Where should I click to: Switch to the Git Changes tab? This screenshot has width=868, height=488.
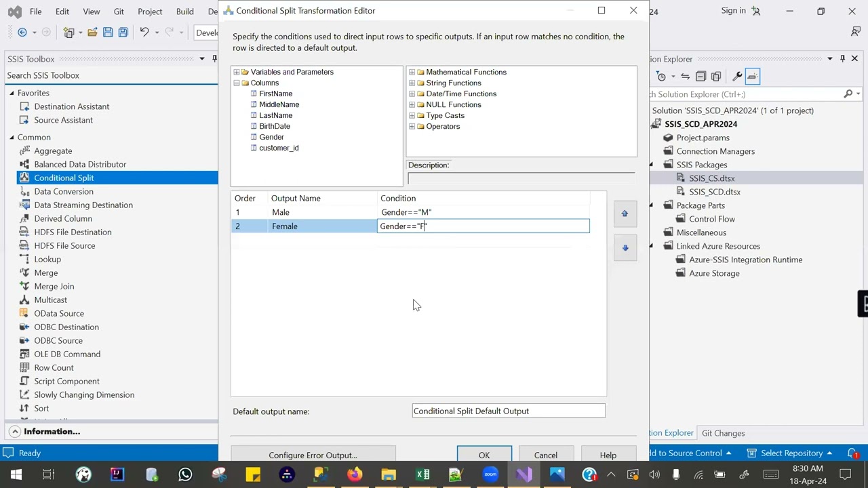pos(723,433)
